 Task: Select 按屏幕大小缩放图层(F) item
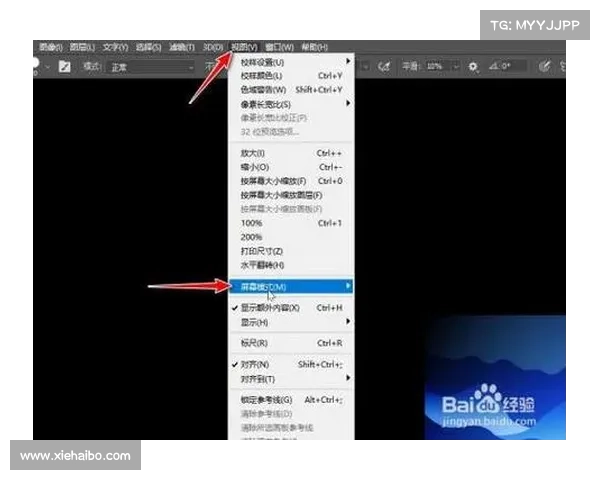(x=291, y=195)
